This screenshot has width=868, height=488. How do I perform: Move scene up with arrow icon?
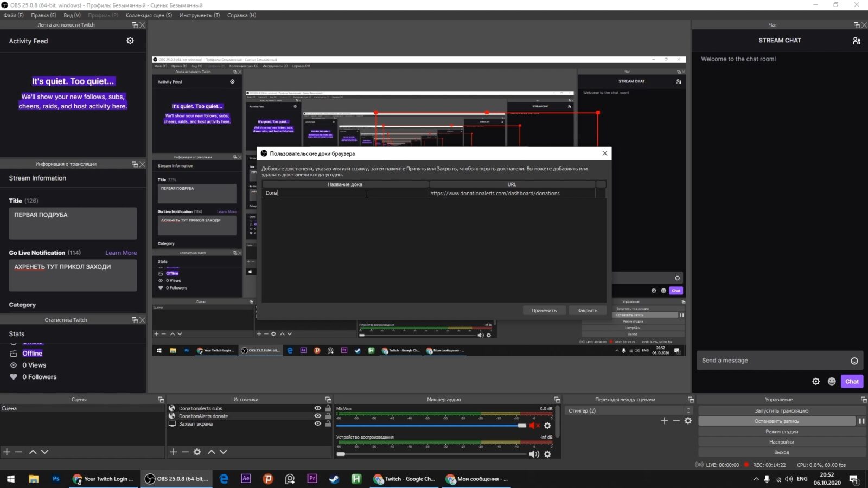[x=33, y=452]
